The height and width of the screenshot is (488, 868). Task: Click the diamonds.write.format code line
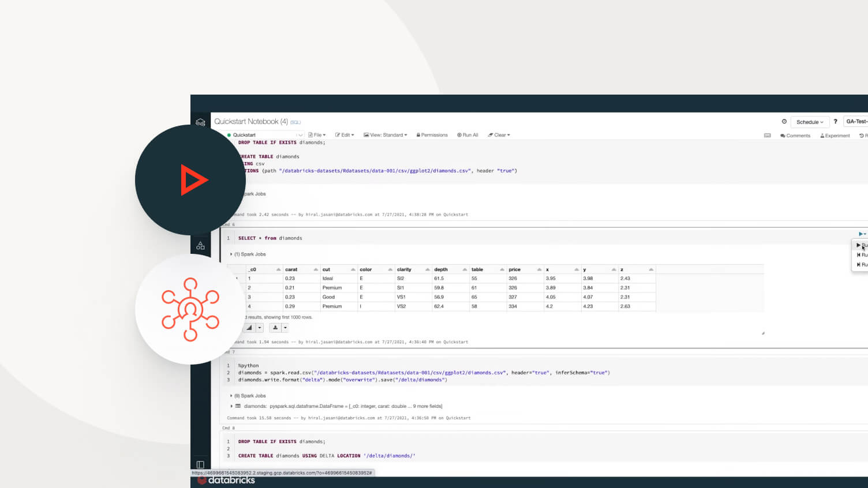click(x=343, y=380)
